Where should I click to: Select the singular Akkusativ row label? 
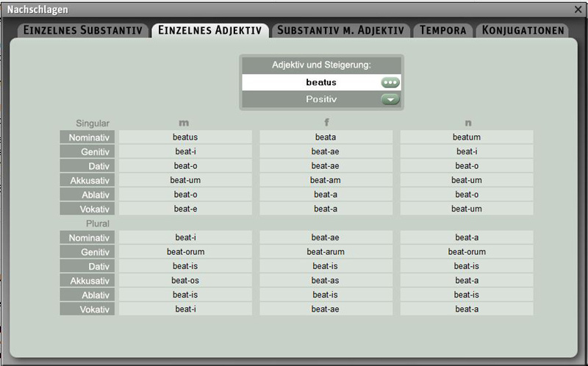pyautogui.click(x=87, y=180)
